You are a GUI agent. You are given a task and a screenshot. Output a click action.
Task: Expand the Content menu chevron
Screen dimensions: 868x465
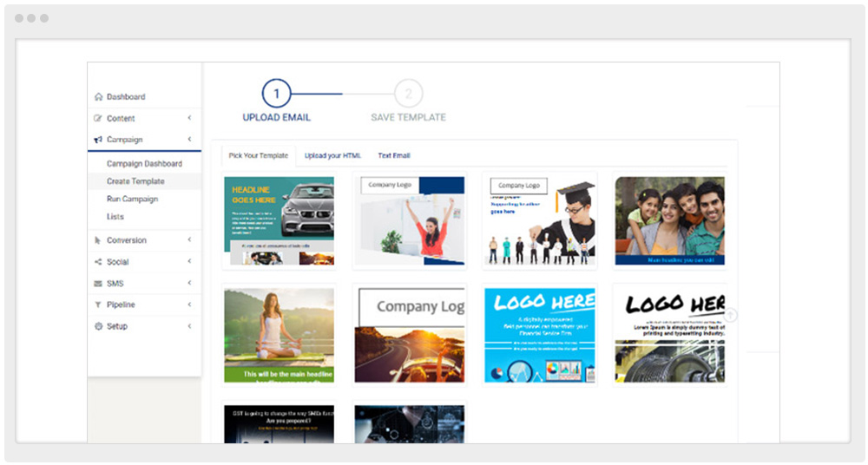pyautogui.click(x=189, y=118)
